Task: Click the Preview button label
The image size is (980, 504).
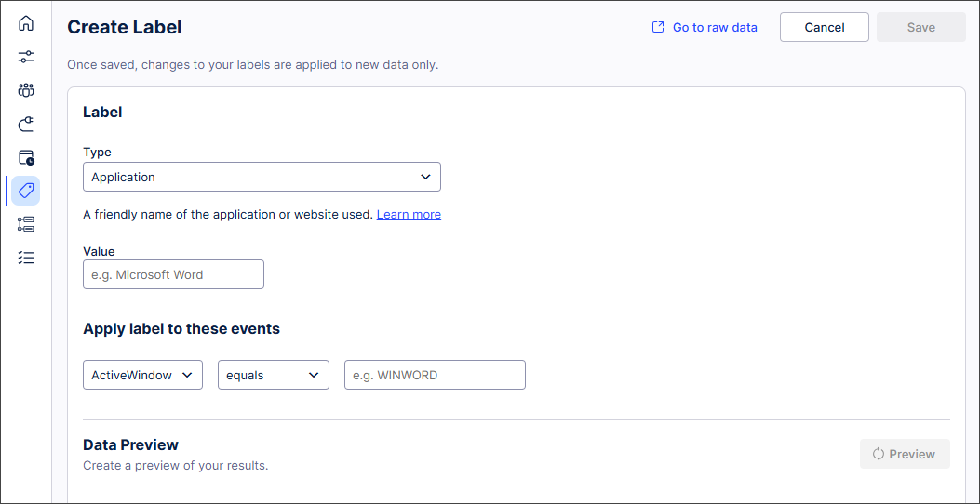Action: point(912,454)
